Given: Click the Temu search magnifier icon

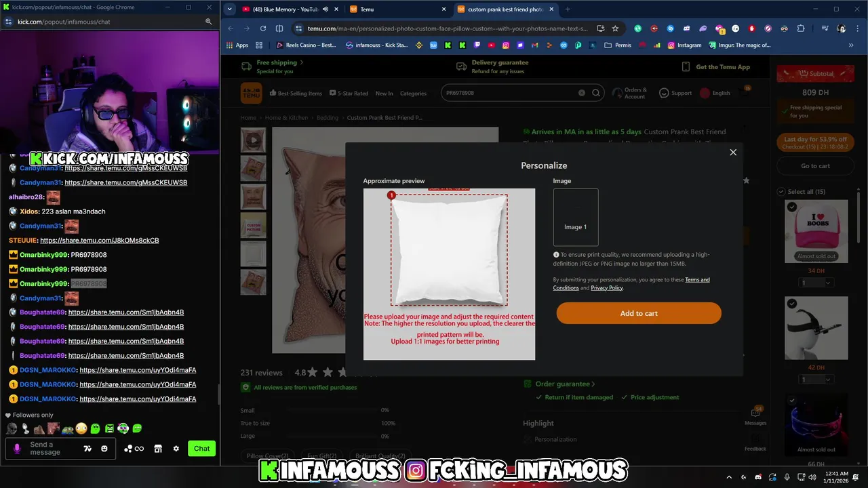Looking at the screenshot, I should pyautogui.click(x=596, y=93).
